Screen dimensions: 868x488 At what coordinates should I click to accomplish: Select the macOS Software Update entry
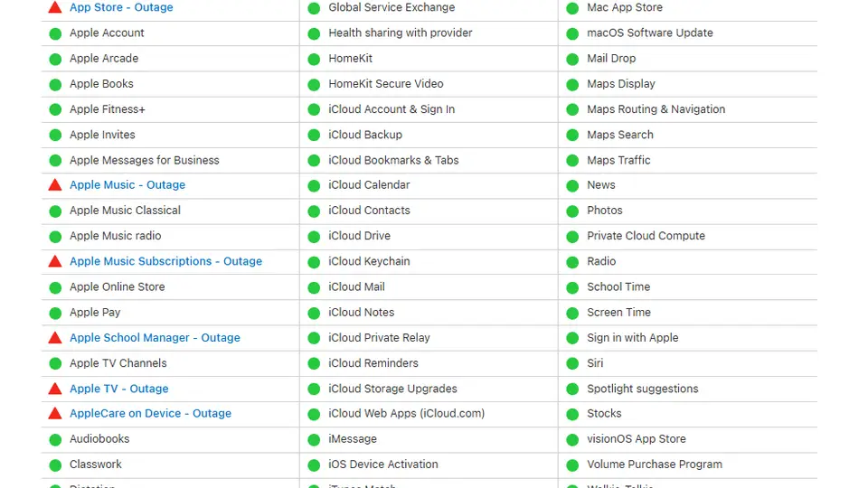tap(650, 33)
